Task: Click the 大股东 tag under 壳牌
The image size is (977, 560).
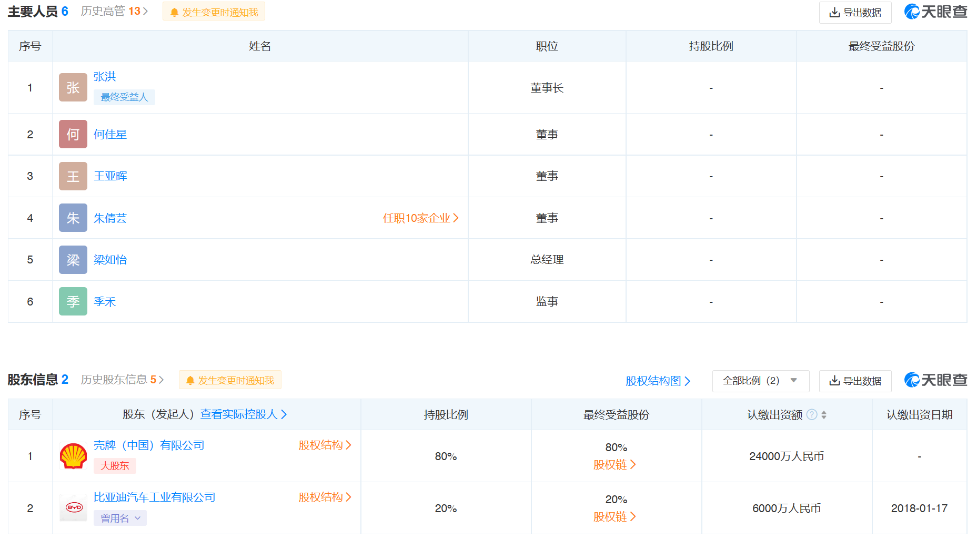Action: click(x=115, y=465)
